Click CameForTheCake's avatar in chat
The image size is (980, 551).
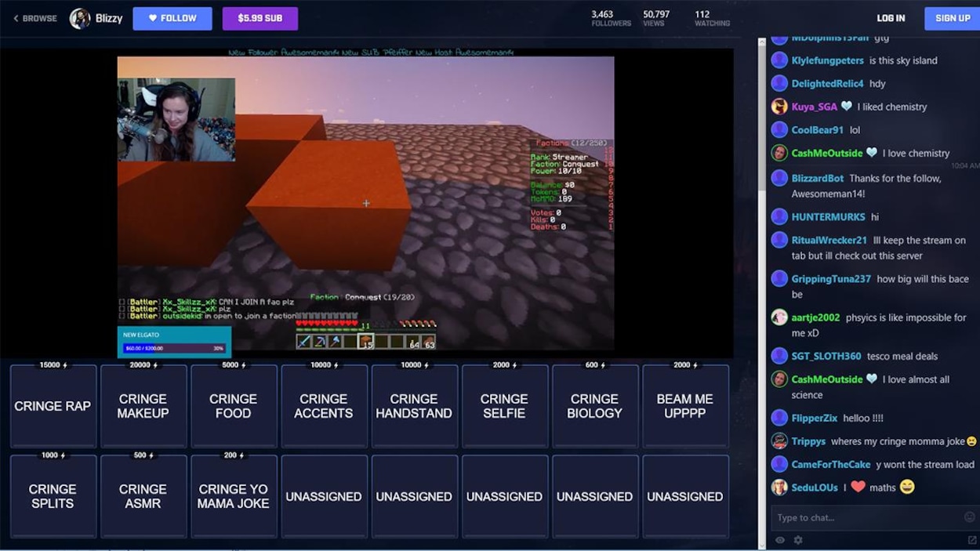(779, 464)
